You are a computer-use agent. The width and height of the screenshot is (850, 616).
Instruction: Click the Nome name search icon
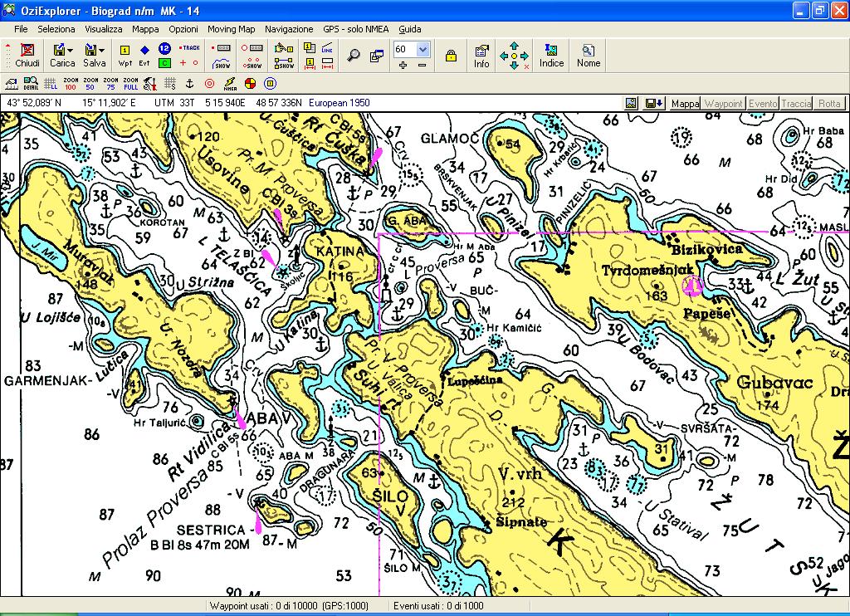tap(589, 56)
